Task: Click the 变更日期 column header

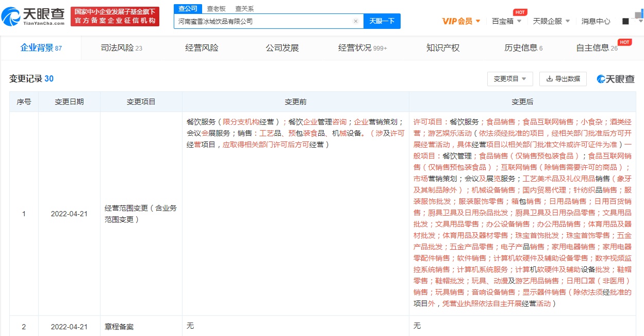Action: point(69,102)
